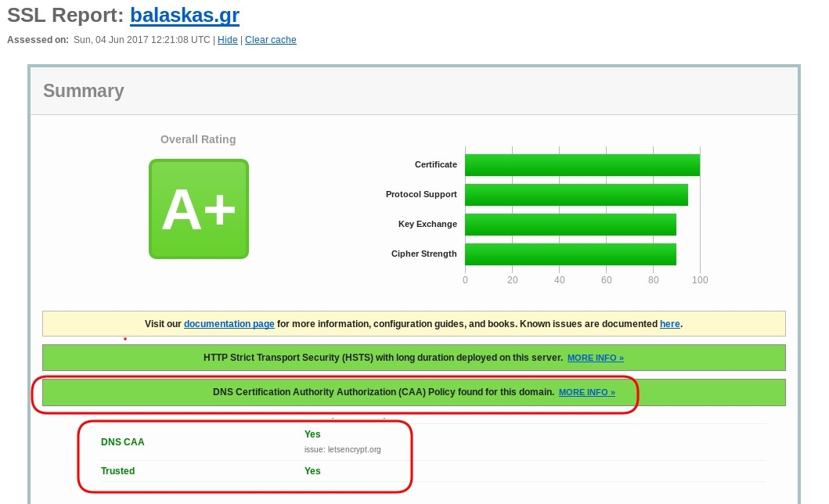
Task: Open MORE INFO for the CAA policy
Action: click(586, 392)
